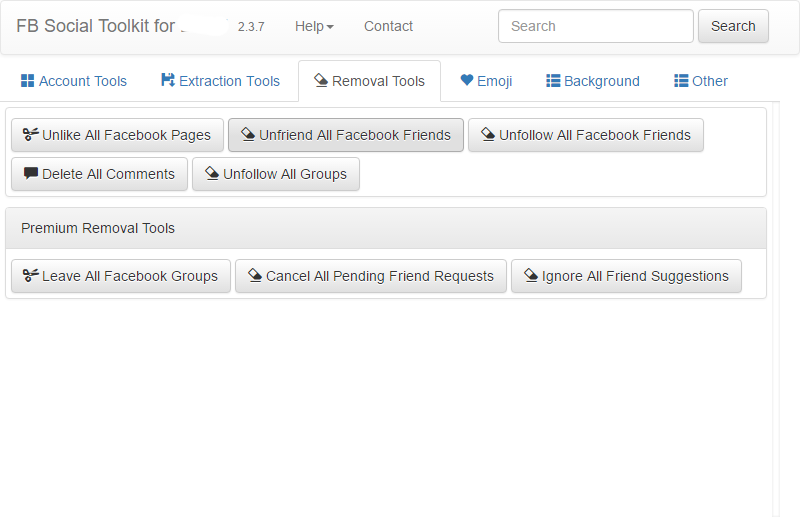The image size is (800, 522).
Task: Click the eraser icon on Unfriend All Facebook Friends
Action: (248, 134)
